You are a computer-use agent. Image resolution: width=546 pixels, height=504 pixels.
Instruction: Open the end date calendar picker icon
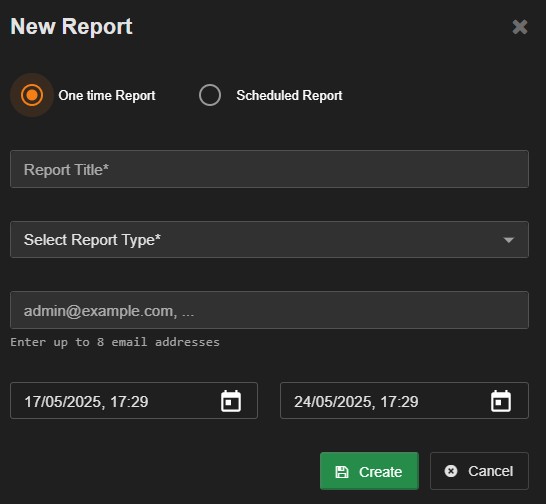501,401
